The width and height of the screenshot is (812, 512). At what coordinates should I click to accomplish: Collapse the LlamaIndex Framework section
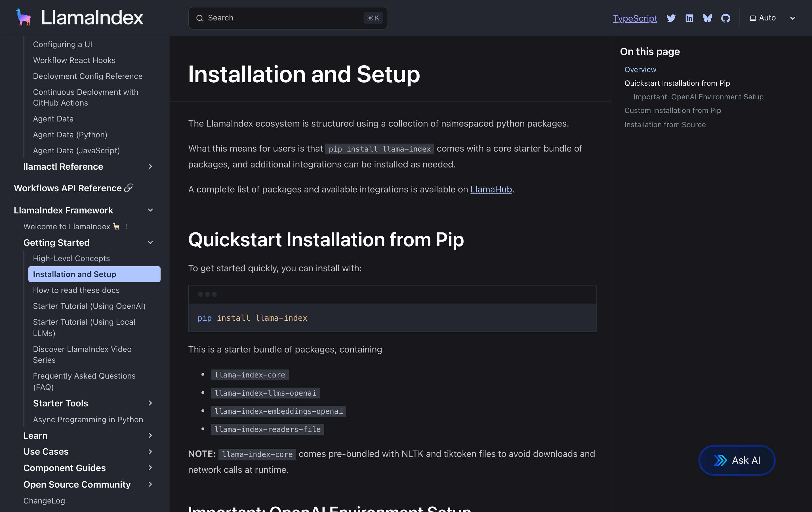(x=150, y=210)
